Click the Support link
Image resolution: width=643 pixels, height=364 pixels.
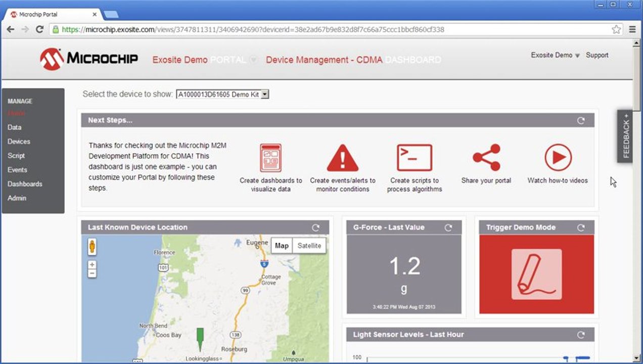(597, 55)
